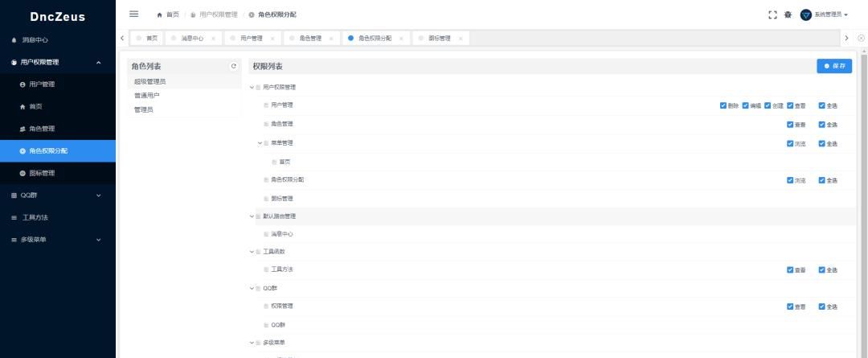Click the menu icon beside tree item 用户管理

pyautogui.click(x=266, y=105)
